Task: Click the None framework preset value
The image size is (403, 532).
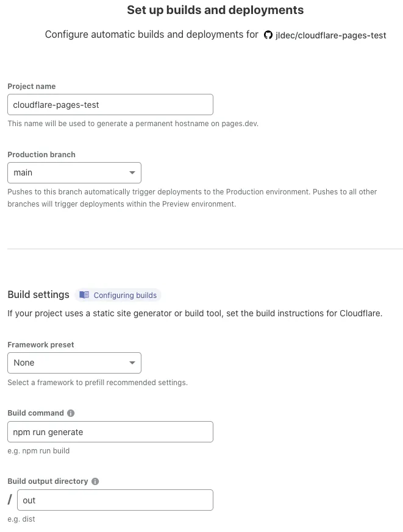Action: 24,363
